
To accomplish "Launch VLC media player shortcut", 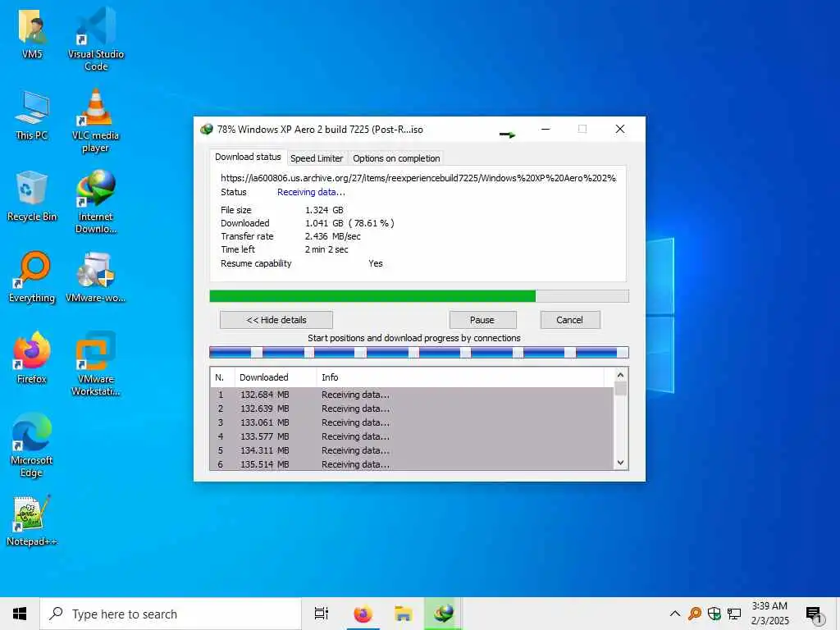I will click(96, 121).
